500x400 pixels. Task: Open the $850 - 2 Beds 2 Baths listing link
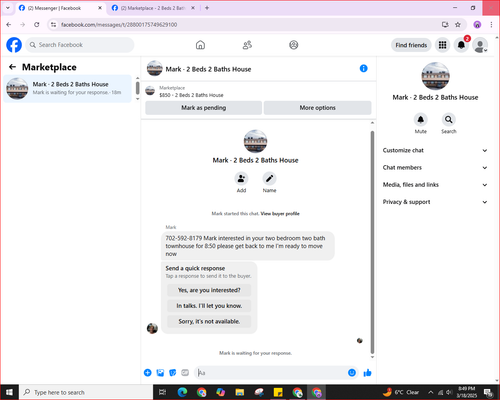click(x=191, y=95)
